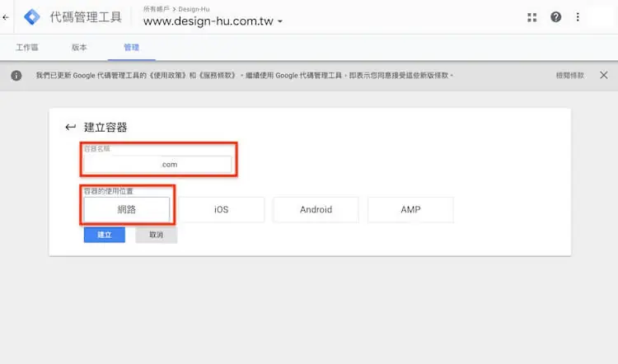
Task: Click the 取消 cancel button
Action: point(156,235)
